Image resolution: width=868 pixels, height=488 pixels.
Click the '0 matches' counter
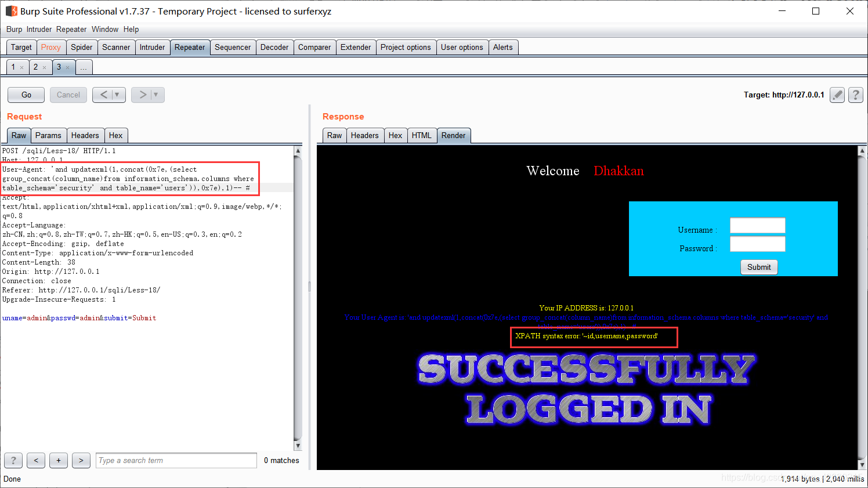281,460
